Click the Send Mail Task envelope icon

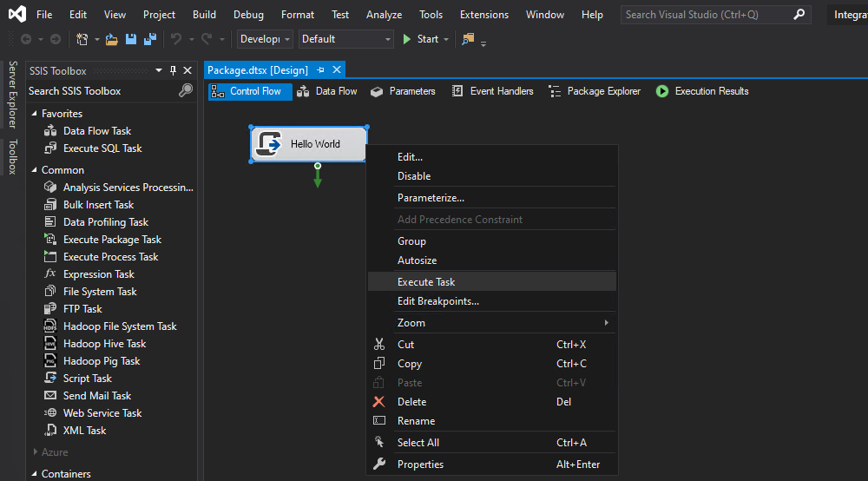pos(50,395)
